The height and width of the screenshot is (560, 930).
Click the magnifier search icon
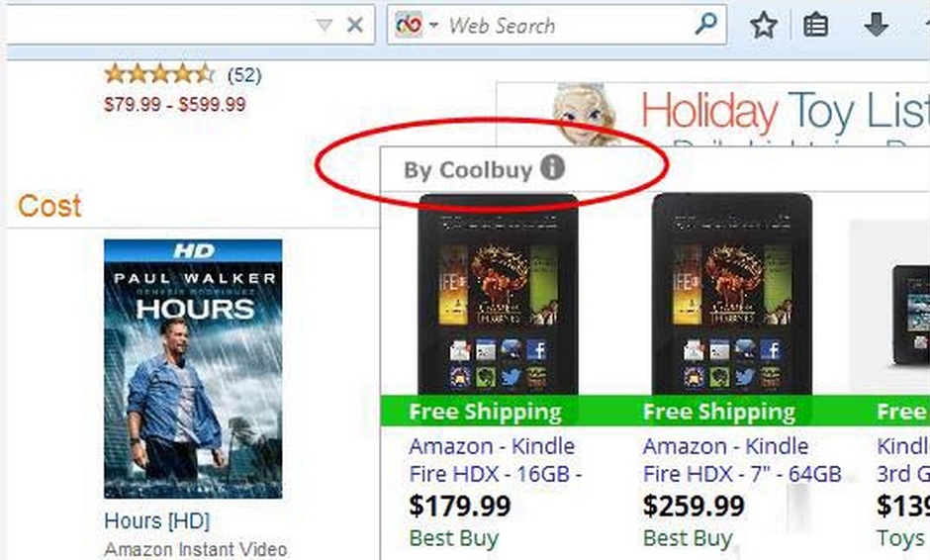705,25
